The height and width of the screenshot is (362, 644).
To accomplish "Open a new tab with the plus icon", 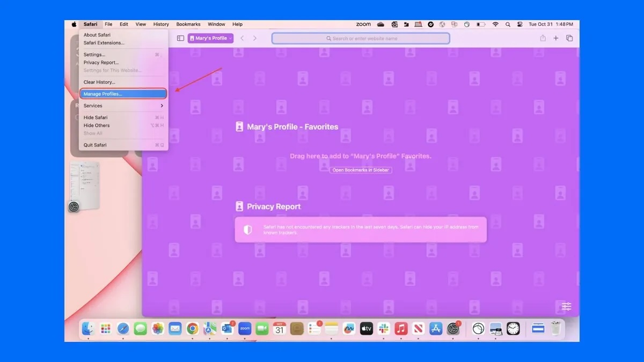I will click(556, 38).
